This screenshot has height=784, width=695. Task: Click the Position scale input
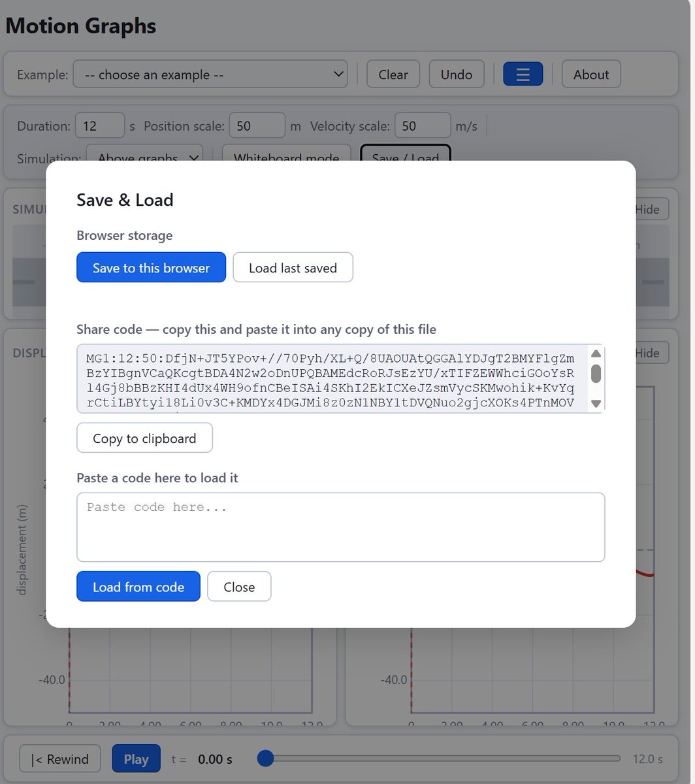point(257,125)
